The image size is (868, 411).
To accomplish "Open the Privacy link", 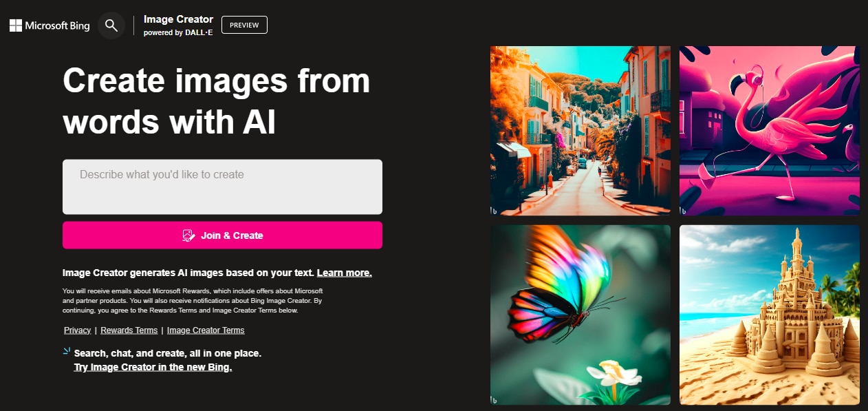I will pos(78,330).
